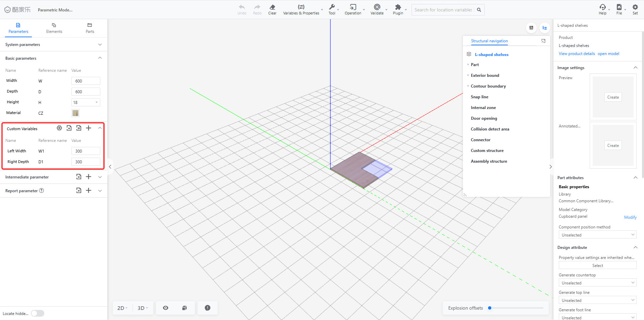Viewport: 644px width, 320px height.
Task: Collapse Image settings section
Action: [635, 67]
